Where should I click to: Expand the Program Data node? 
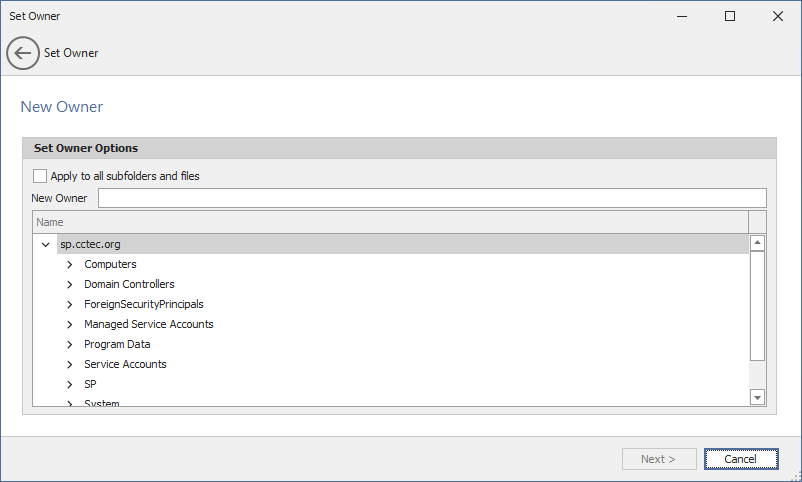(x=70, y=344)
